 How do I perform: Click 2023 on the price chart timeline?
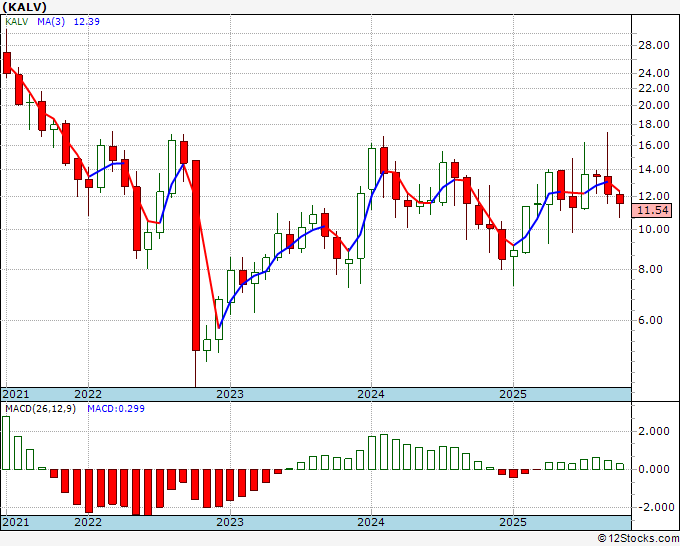(230, 394)
